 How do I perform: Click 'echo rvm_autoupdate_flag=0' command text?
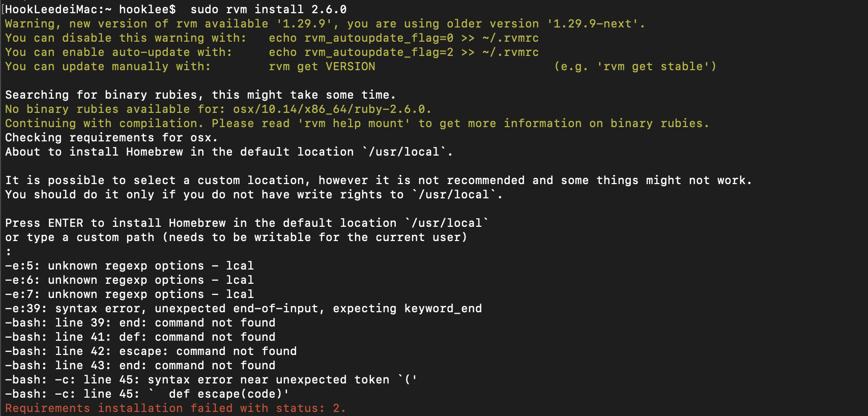(361, 38)
